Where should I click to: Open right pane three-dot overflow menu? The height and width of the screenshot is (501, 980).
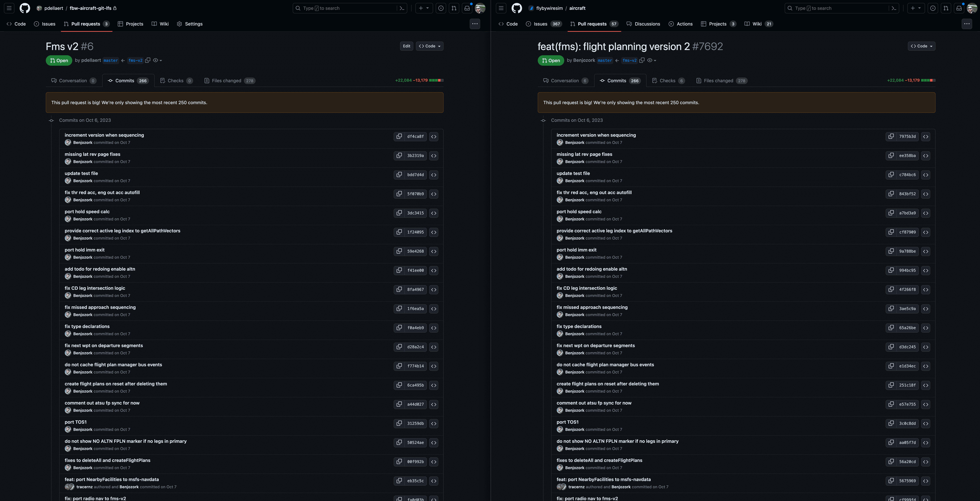[x=967, y=24]
